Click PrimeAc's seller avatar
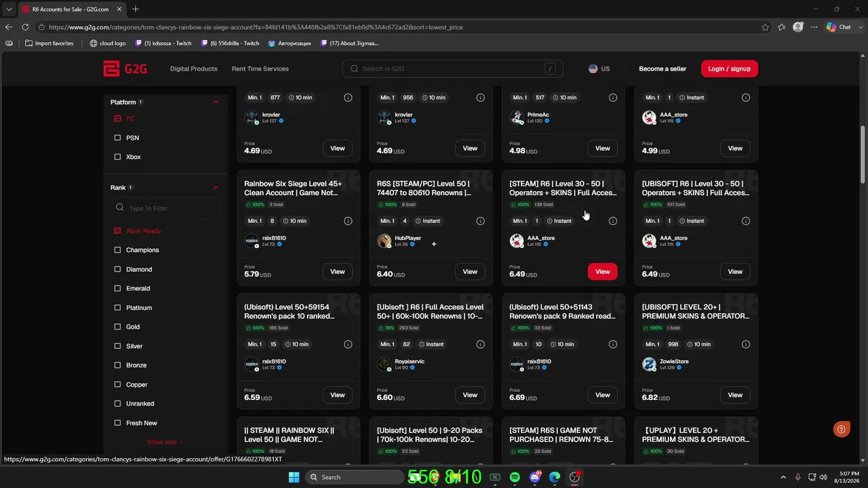This screenshot has height=488, width=868. click(x=517, y=117)
